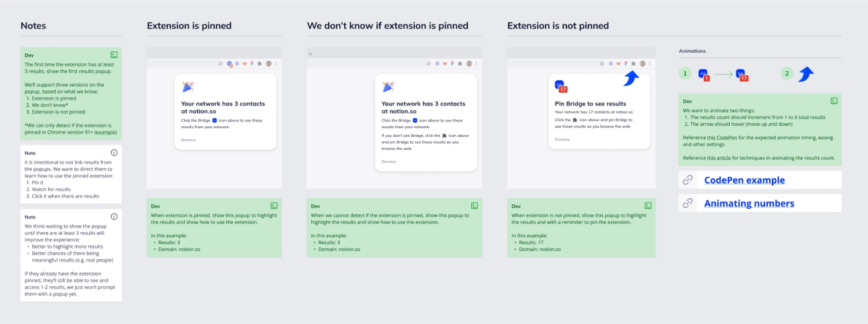Click the bookmark star in the 'Extension is pinned' browser
The image size is (868, 324).
pos(220,63)
